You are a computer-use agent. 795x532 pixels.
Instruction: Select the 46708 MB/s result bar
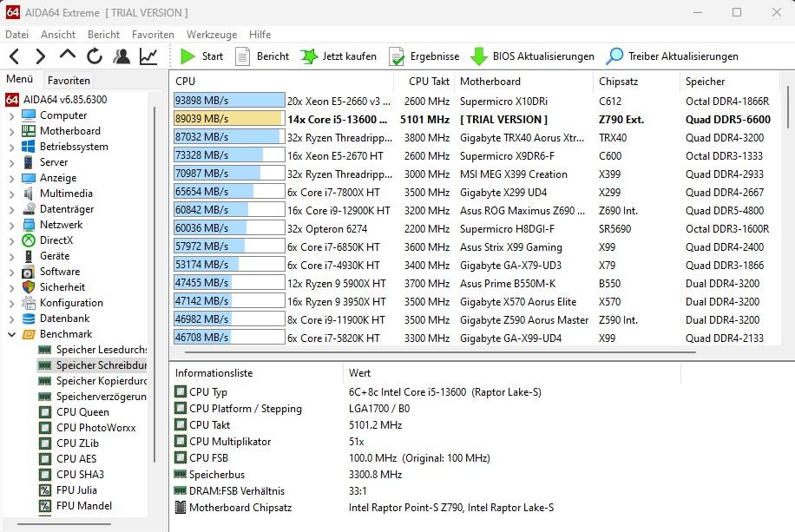[229, 338]
